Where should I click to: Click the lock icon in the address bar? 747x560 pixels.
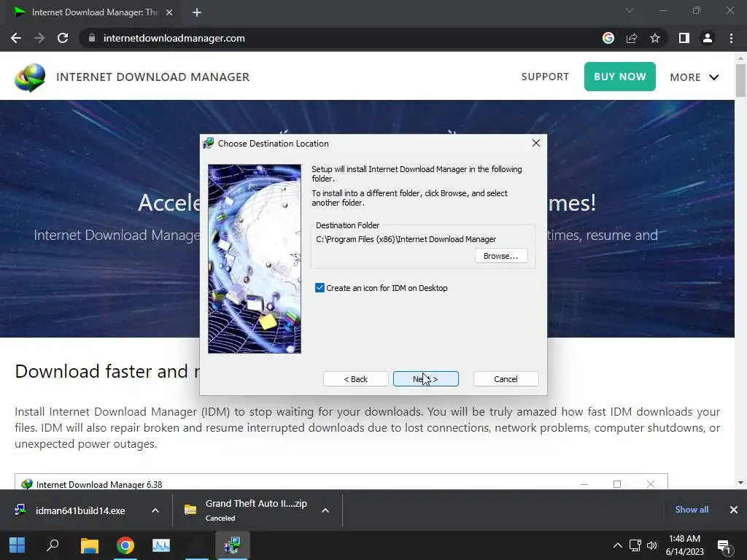coord(92,38)
